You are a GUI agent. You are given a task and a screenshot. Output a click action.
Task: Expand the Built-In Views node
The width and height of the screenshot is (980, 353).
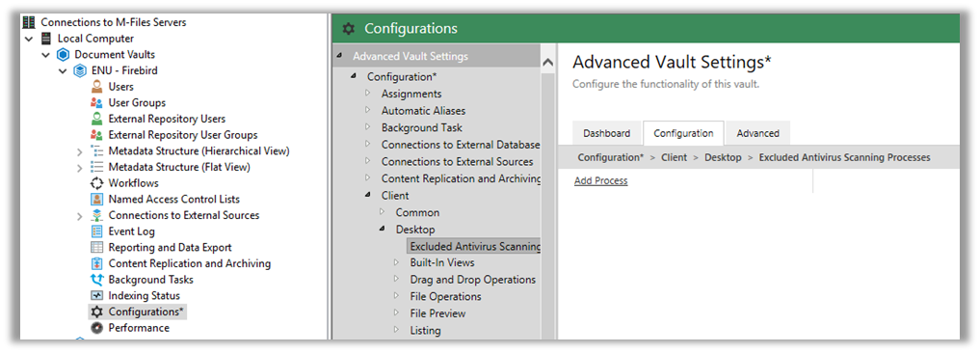[396, 262]
